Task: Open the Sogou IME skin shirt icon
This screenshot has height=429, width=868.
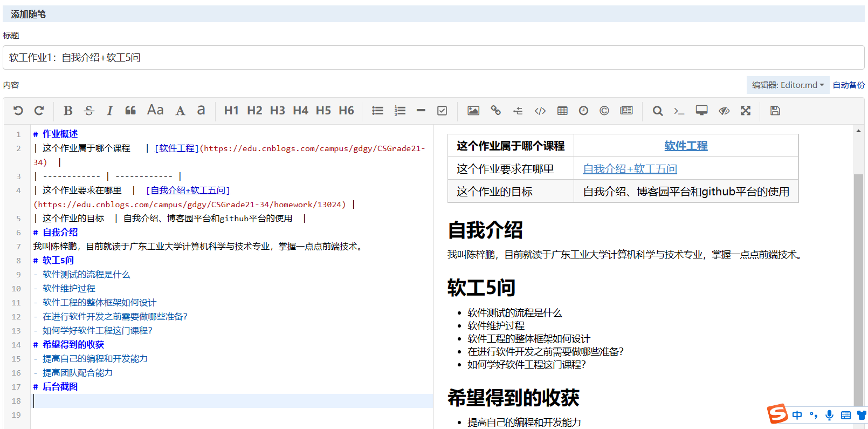Action: (x=862, y=415)
